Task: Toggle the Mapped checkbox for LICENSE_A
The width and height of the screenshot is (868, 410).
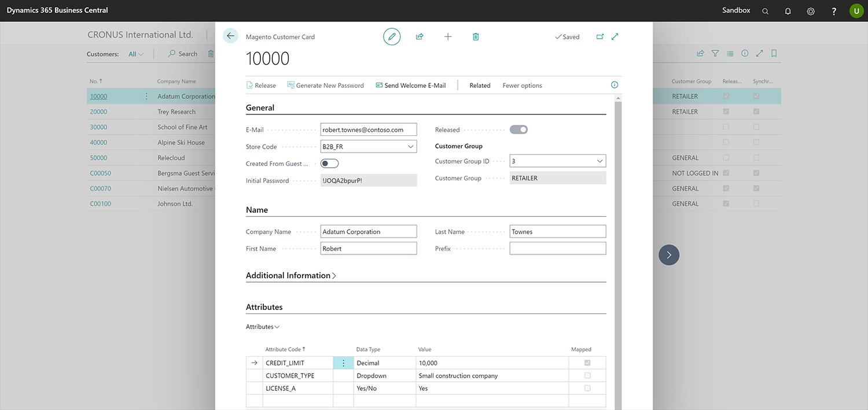Action: (x=587, y=389)
